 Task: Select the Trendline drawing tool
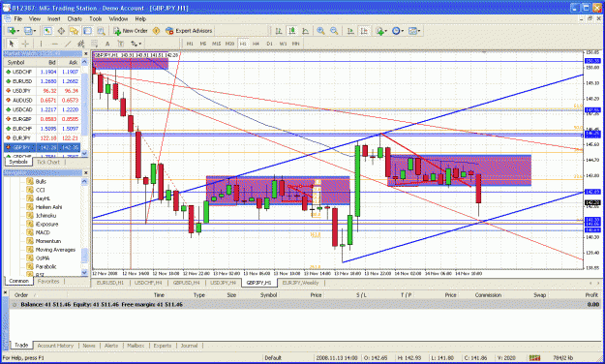68,44
